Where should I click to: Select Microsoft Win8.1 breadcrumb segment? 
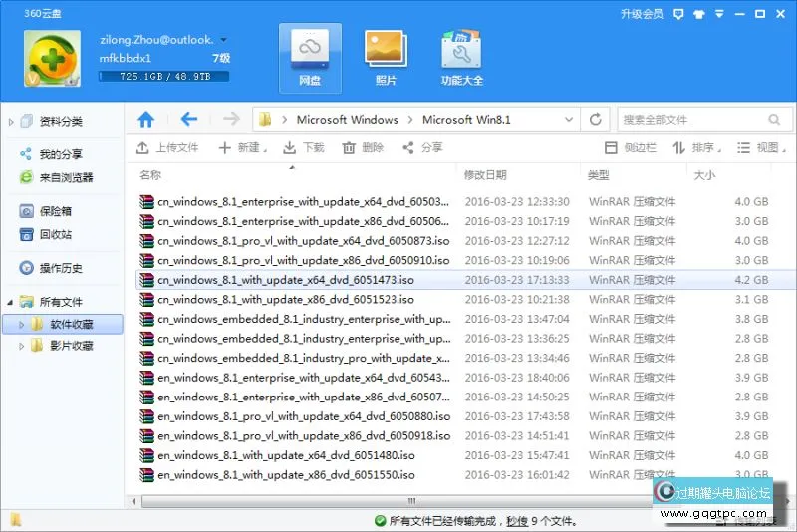pyautogui.click(x=466, y=120)
